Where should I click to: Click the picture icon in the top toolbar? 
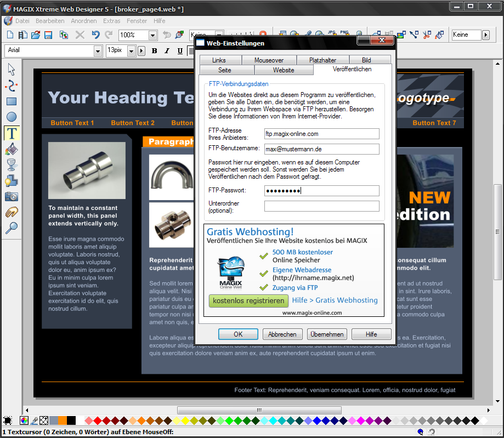coord(401,35)
